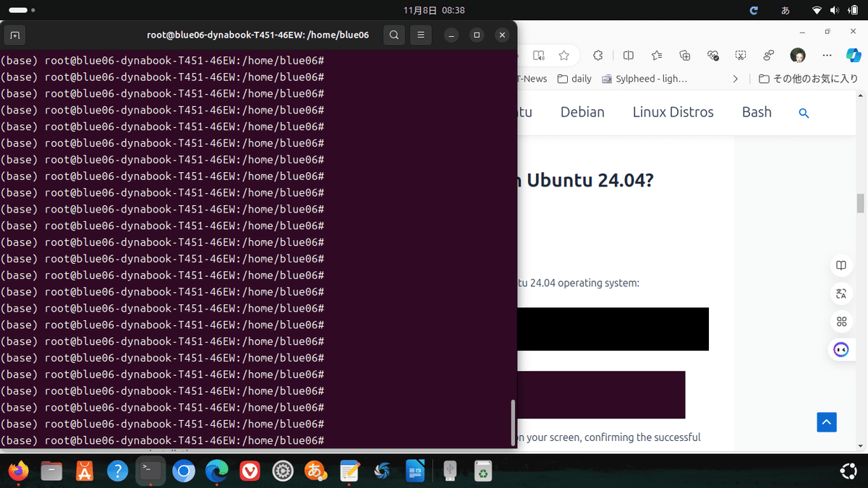Image resolution: width=868 pixels, height=488 pixels.
Task: Open the terminal hamburger menu
Action: (x=420, y=34)
